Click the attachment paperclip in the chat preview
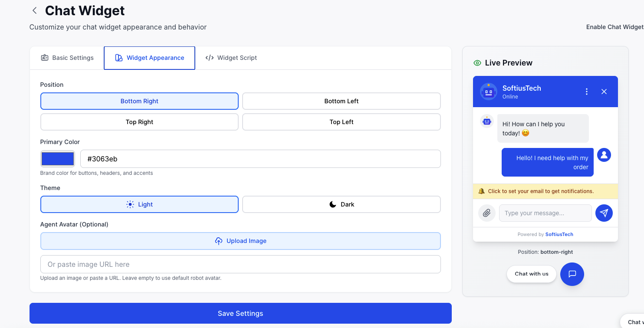Viewport: 644px width, 328px height. (486, 213)
